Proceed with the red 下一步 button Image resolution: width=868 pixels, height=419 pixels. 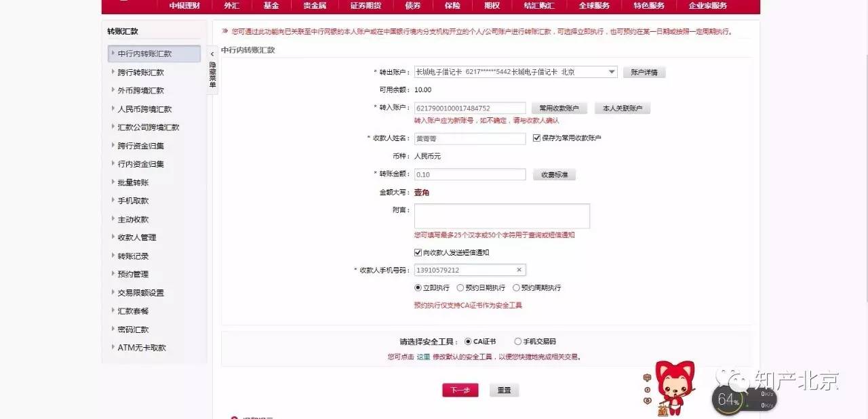tap(460, 391)
